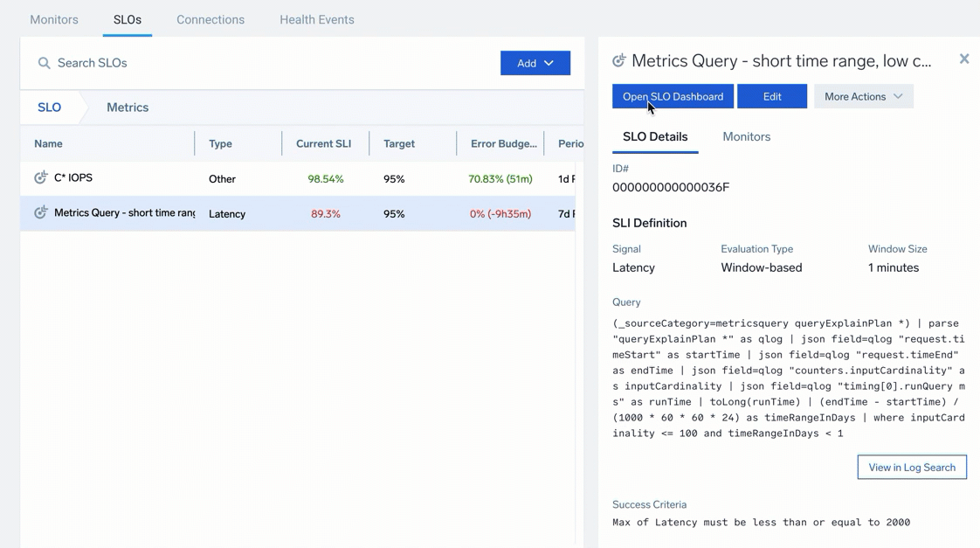
Task: Expand the Add dropdown button
Action: [535, 63]
